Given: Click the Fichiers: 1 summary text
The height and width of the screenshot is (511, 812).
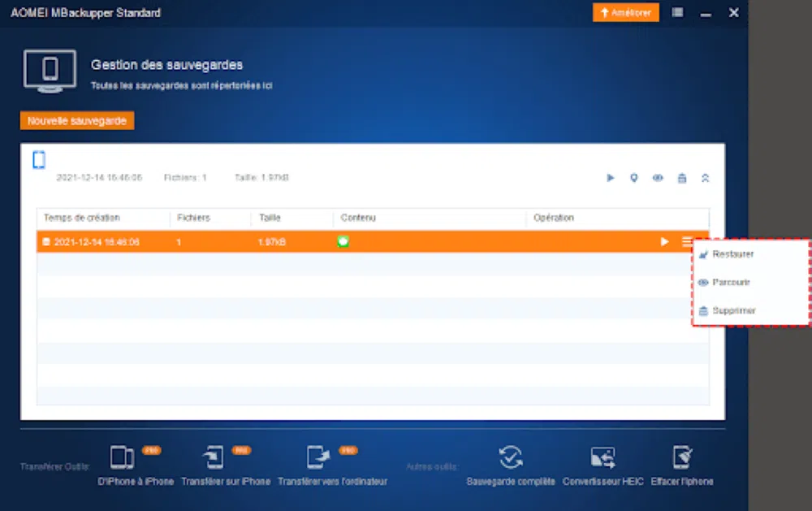Looking at the screenshot, I should pos(185,178).
